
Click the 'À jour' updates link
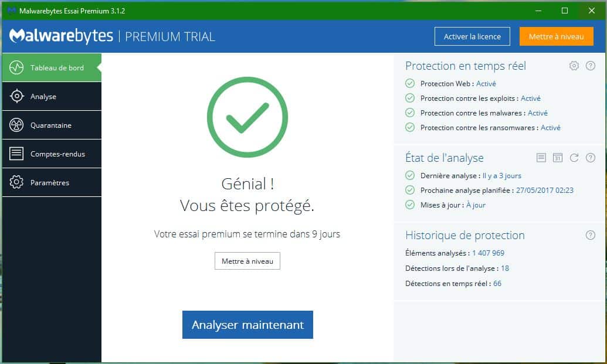tap(476, 205)
